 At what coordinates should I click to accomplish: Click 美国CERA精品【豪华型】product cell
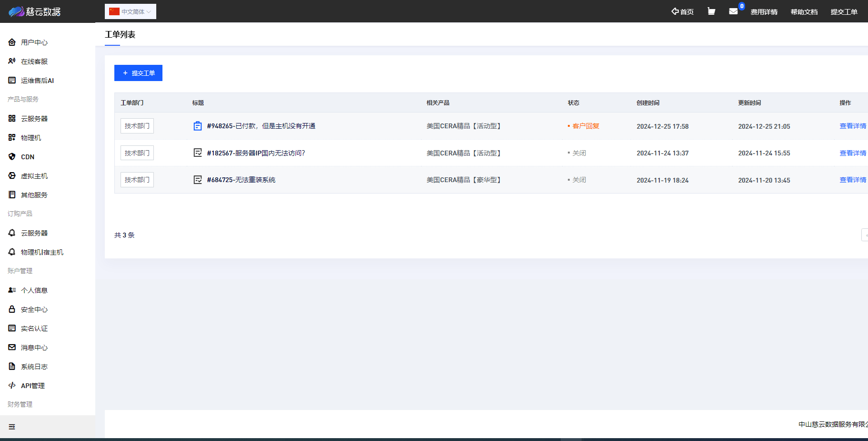pos(464,180)
